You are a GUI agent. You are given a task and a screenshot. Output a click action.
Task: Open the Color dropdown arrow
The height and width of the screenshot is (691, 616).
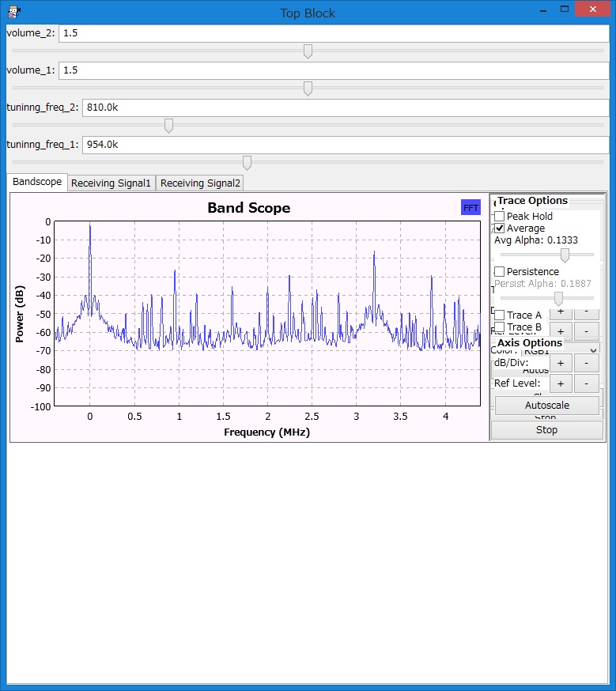coord(594,350)
